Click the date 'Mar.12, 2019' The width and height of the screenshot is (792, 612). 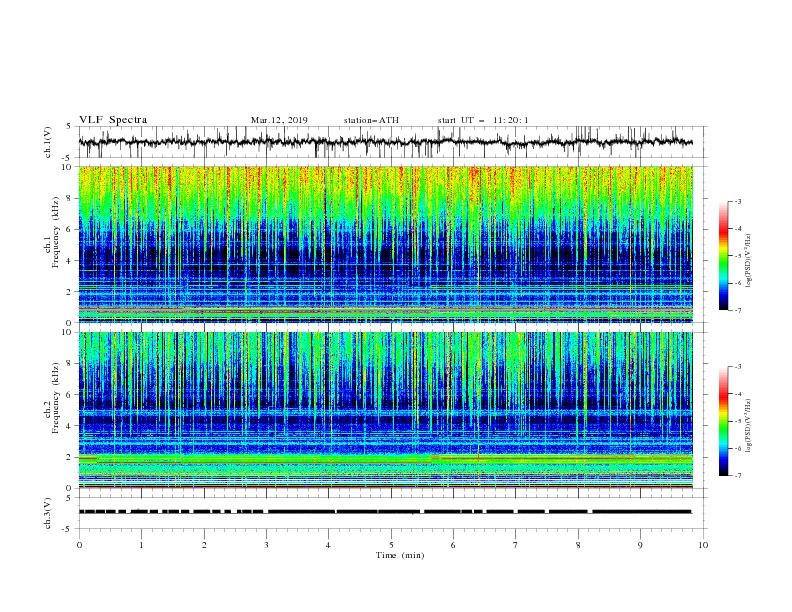279,120
